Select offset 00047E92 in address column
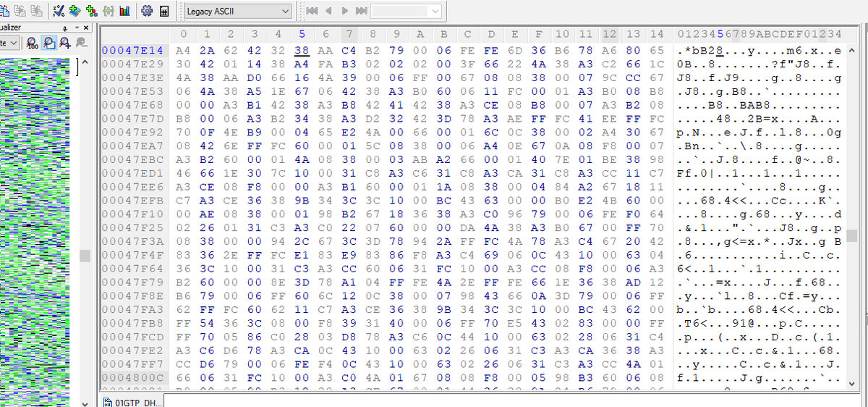The image size is (868, 407). point(133,132)
